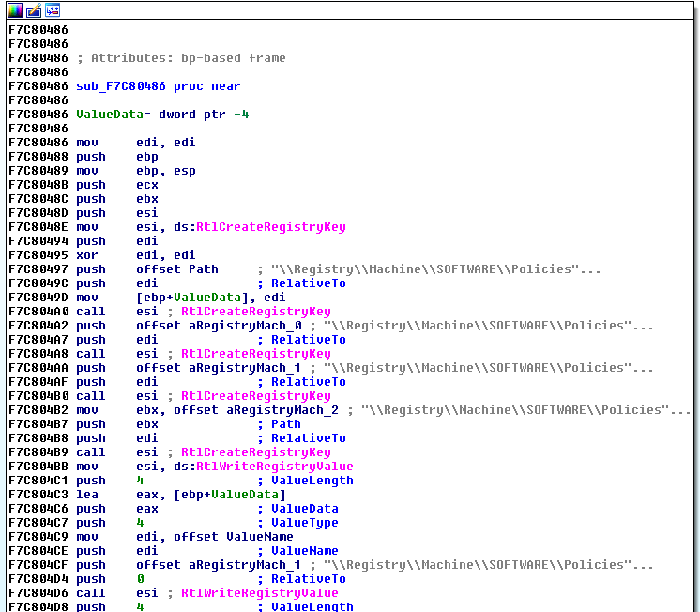Open the node color picker icon

tap(14, 10)
